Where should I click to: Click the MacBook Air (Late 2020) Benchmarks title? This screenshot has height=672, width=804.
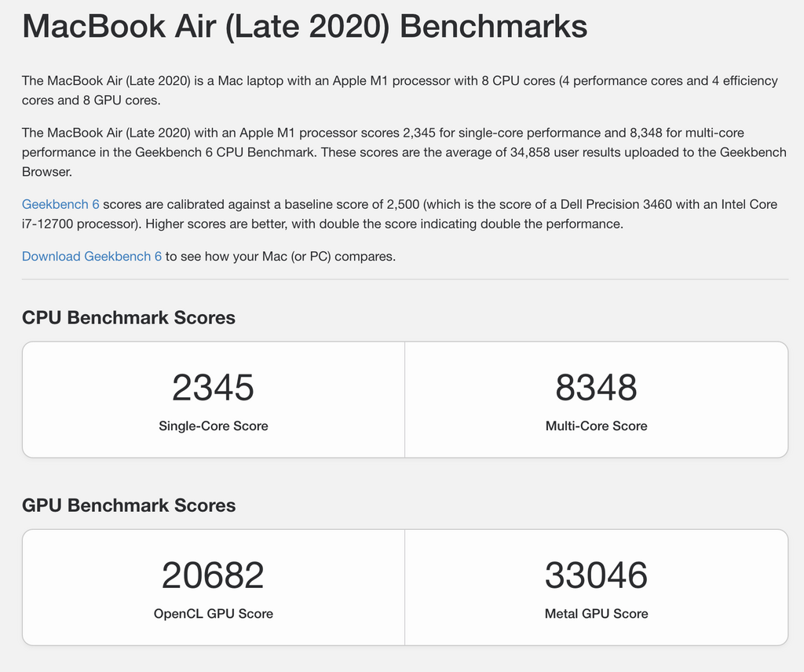pyautogui.click(x=305, y=26)
